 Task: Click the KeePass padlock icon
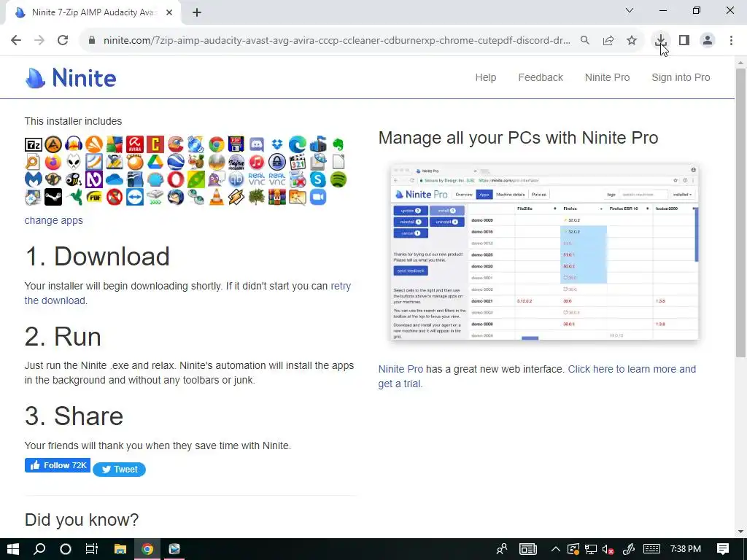click(x=277, y=162)
